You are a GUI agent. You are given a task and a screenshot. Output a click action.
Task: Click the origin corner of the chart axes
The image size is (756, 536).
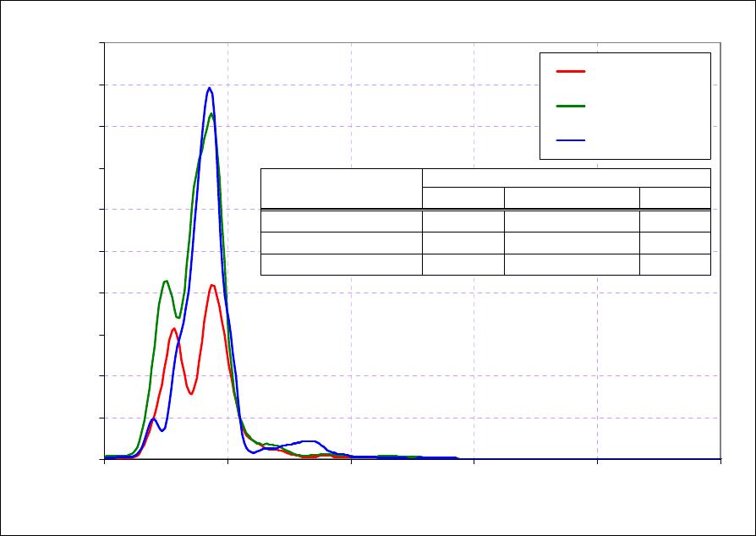tap(104, 459)
